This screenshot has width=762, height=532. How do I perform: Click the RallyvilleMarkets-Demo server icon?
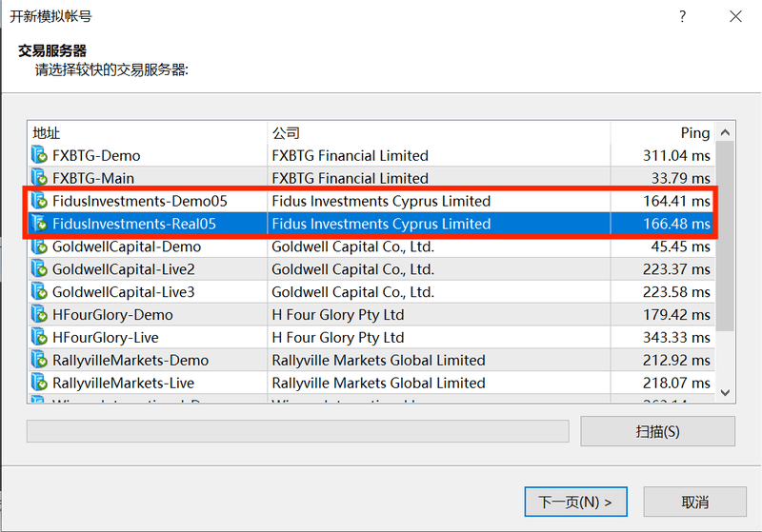point(39,360)
